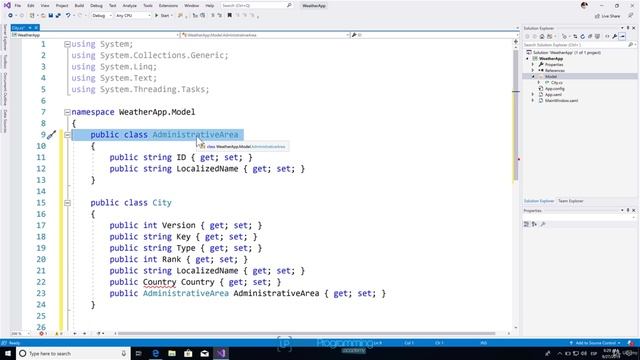This screenshot has width=640, height=360.
Task: Select the Model folder in Solution Explorer
Action: (x=551, y=77)
